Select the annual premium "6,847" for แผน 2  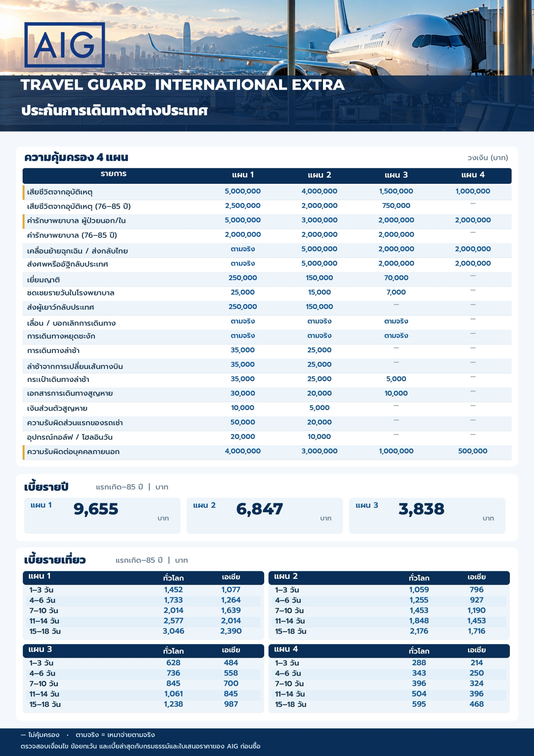click(x=260, y=509)
